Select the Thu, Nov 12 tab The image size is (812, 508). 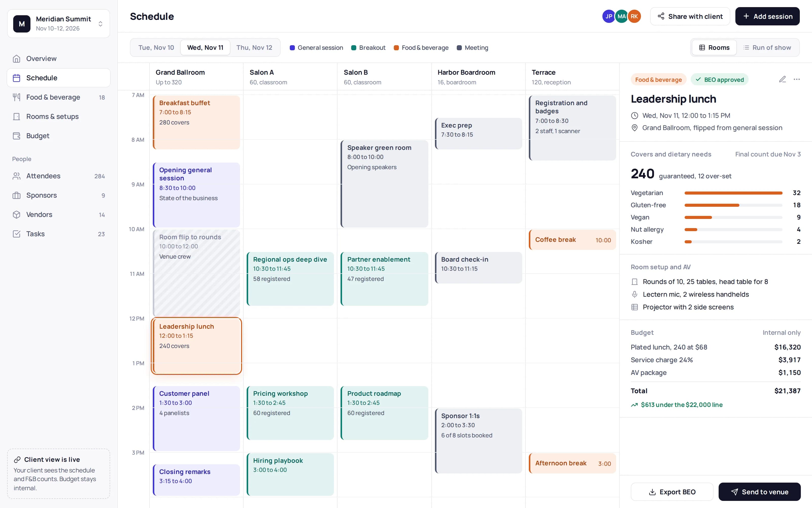click(254, 47)
